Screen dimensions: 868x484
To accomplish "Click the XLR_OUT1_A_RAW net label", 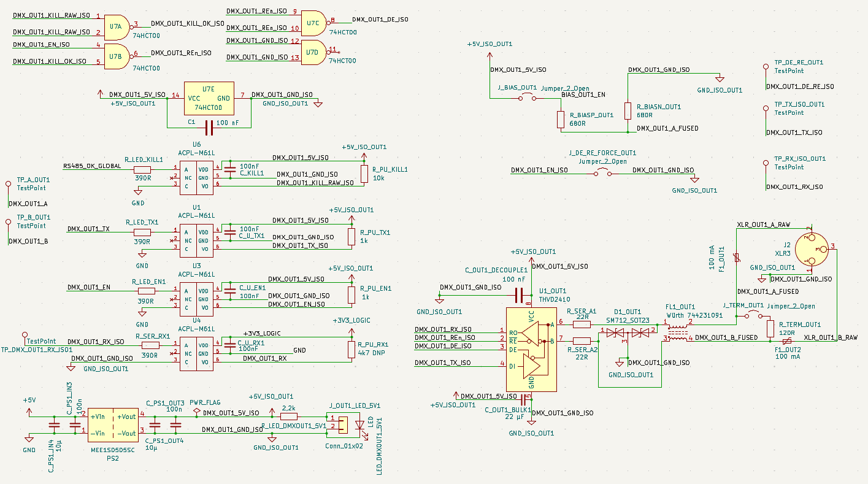I will (x=763, y=225).
